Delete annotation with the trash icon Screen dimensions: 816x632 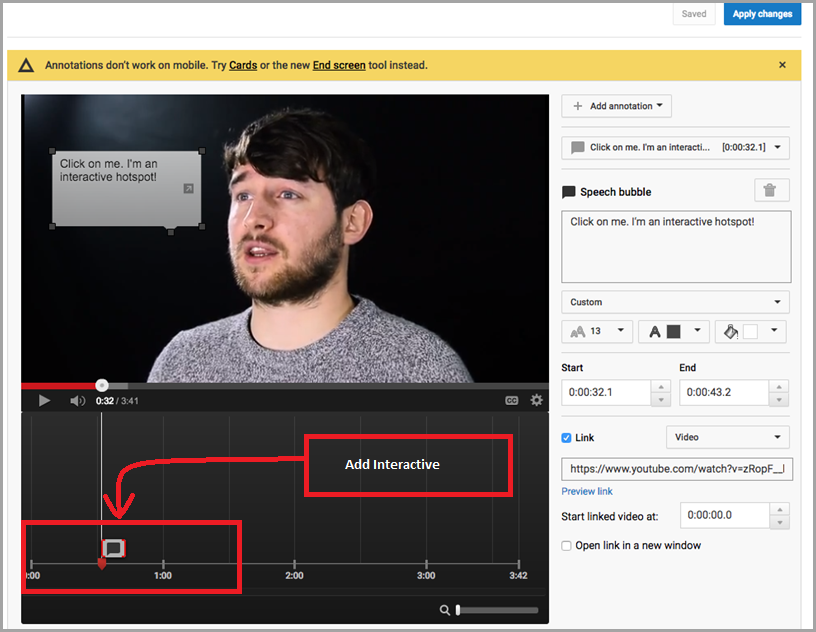(x=771, y=191)
